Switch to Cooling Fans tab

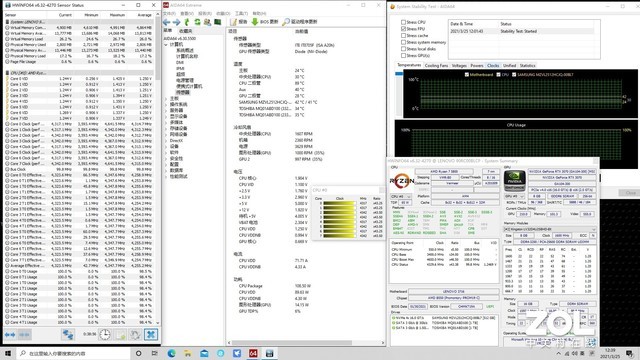pos(436,65)
